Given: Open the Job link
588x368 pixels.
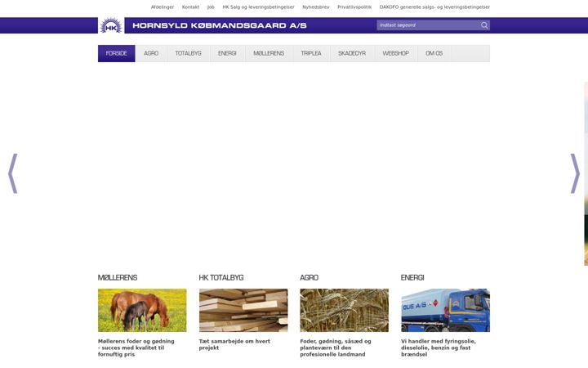Looking at the screenshot, I should (x=211, y=7).
